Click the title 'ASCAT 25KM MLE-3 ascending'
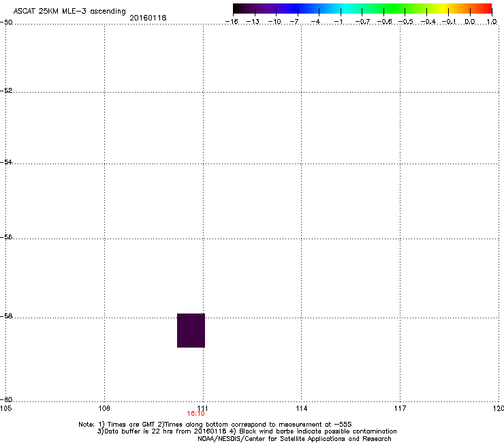Image resolution: width=504 pixels, height=443 pixels. coord(69,11)
